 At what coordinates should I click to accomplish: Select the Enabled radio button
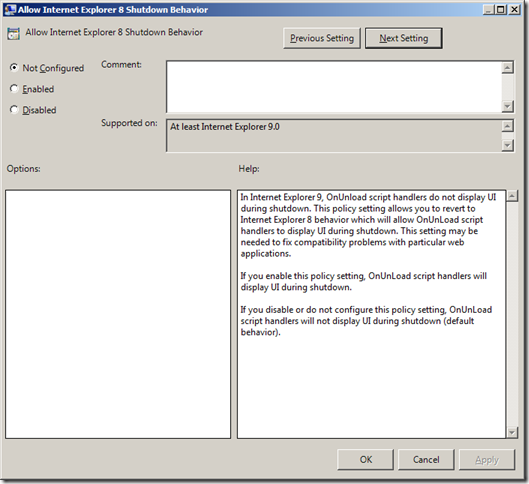coord(14,89)
